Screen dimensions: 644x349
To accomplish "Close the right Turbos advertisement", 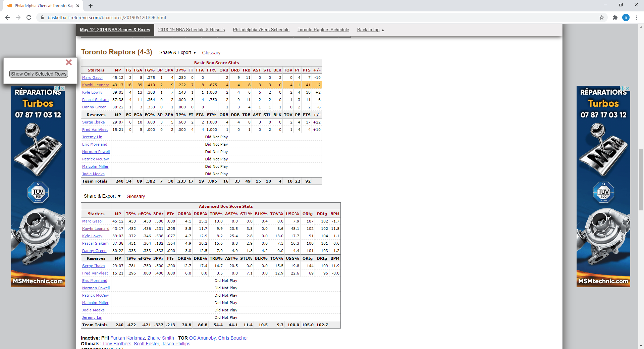I will point(628,88).
